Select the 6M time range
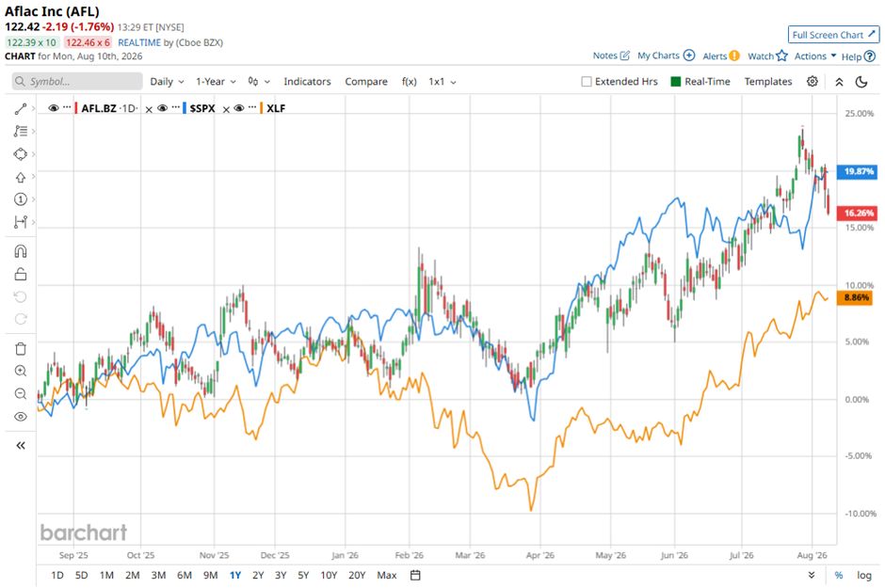 pos(185,575)
